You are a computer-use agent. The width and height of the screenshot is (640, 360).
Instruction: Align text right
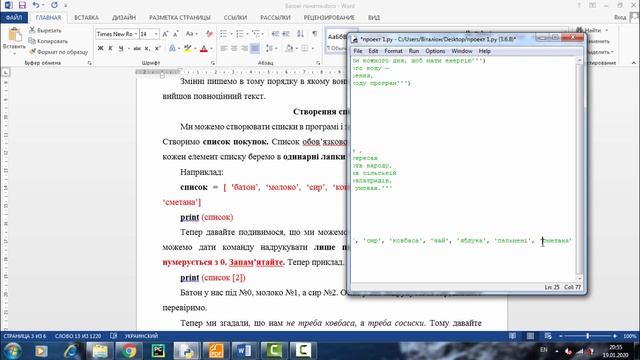[x=244, y=49]
